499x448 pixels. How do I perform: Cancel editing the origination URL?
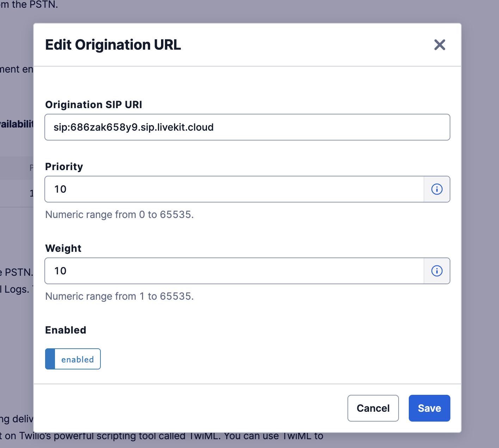tap(373, 408)
